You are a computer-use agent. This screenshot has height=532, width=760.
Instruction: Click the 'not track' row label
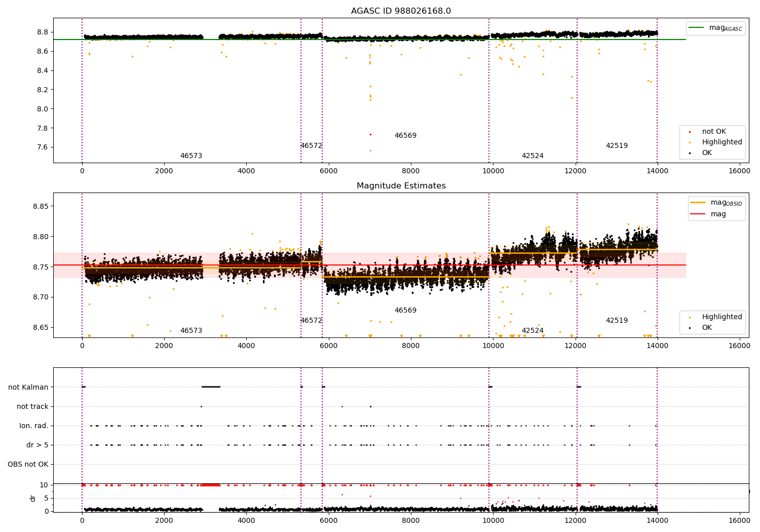[32, 407]
